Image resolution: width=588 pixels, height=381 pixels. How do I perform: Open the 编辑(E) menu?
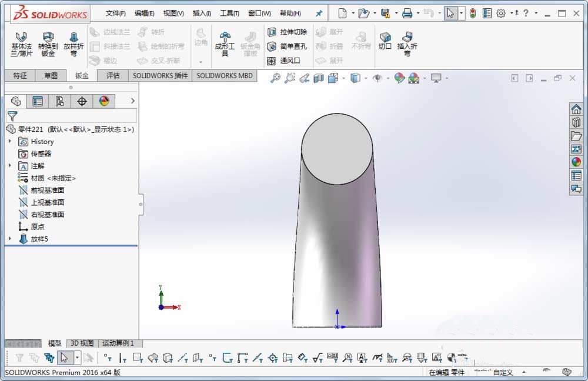tap(145, 14)
